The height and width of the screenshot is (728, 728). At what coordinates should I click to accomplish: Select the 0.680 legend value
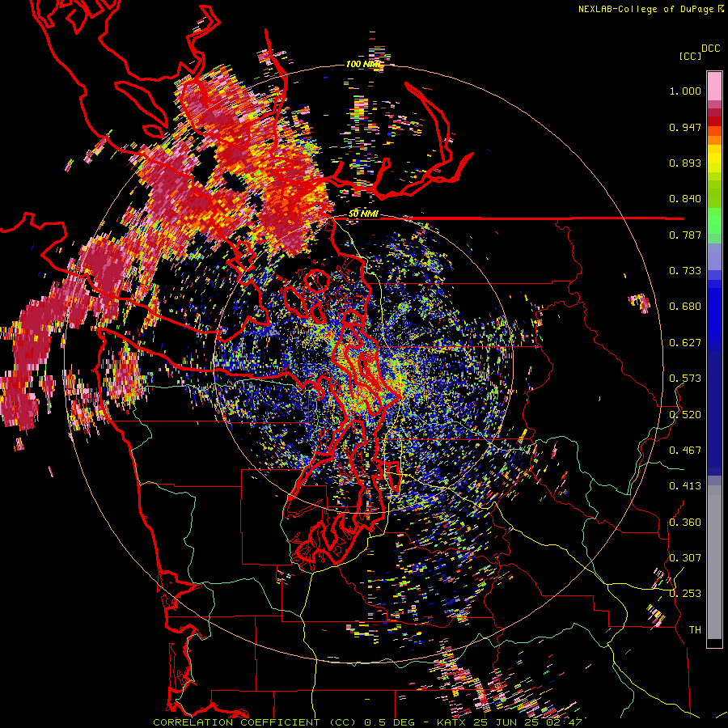pyautogui.click(x=685, y=307)
